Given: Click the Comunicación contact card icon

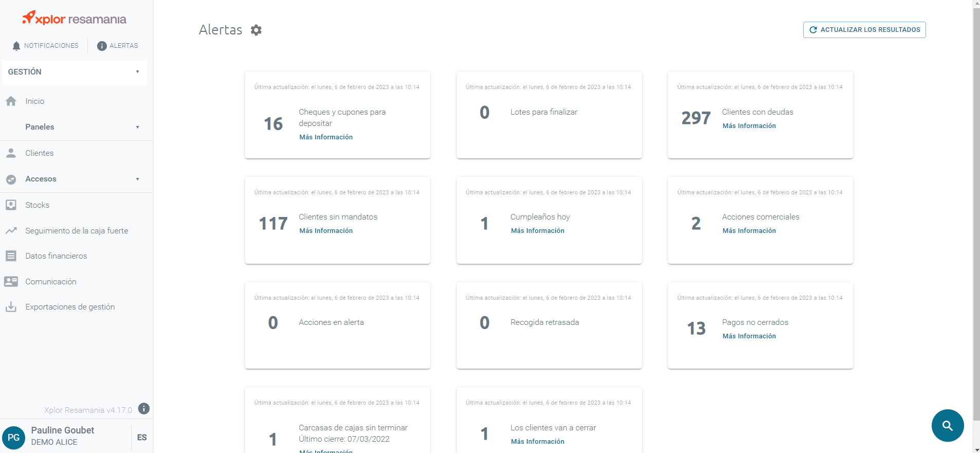Looking at the screenshot, I should click(11, 281).
